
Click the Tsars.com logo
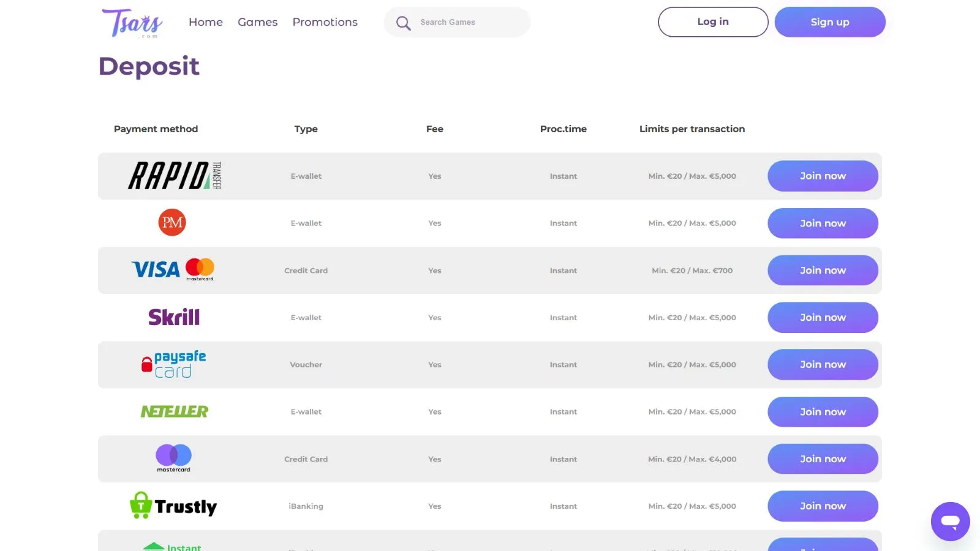(x=132, y=23)
